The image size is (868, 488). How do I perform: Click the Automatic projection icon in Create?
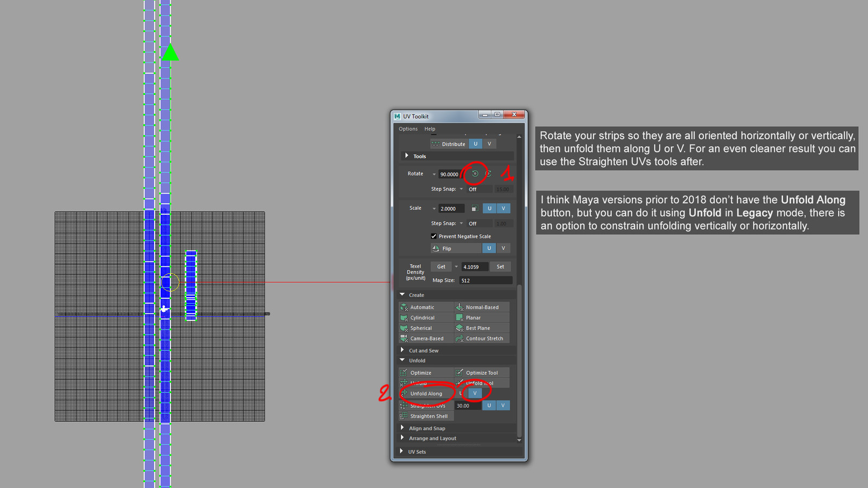(404, 307)
